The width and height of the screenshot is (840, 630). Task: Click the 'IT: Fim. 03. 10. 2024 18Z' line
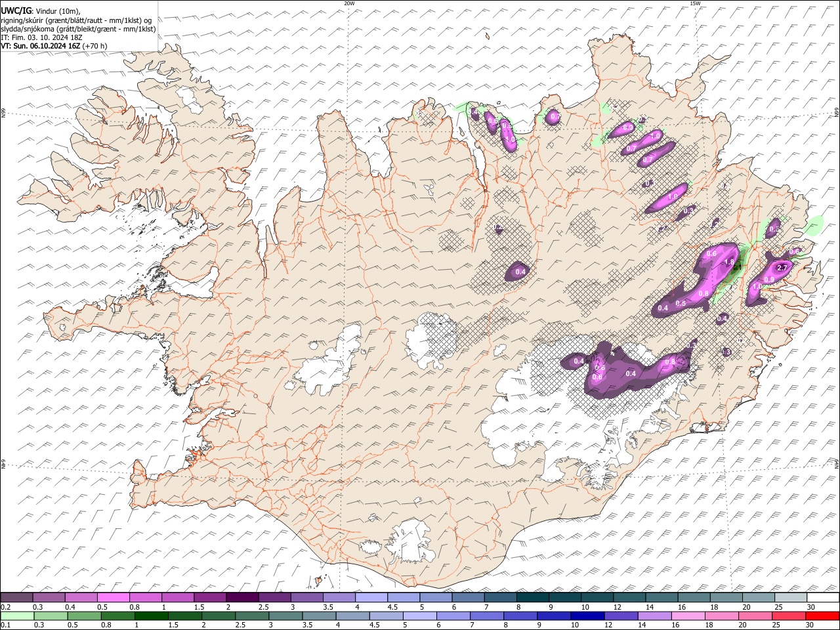(x=41, y=37)
